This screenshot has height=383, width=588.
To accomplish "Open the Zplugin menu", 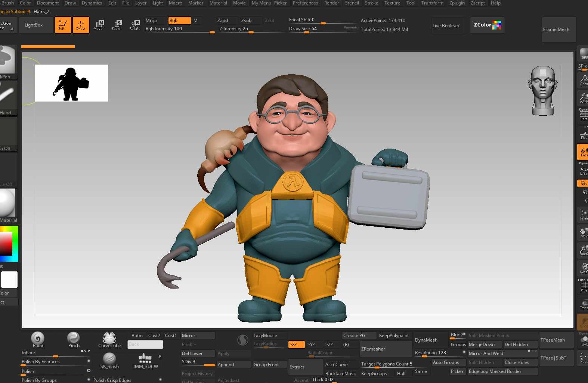I will point(457,3).
